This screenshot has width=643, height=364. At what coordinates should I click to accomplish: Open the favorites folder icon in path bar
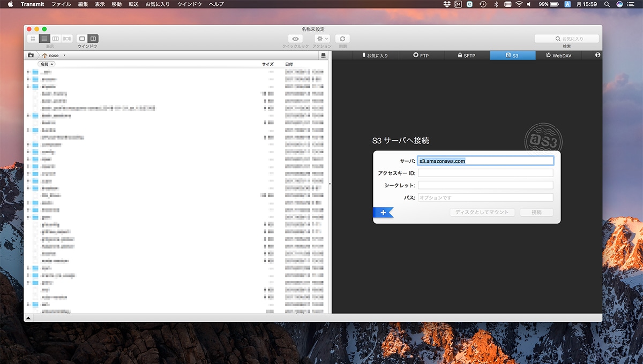pos(31,55)
